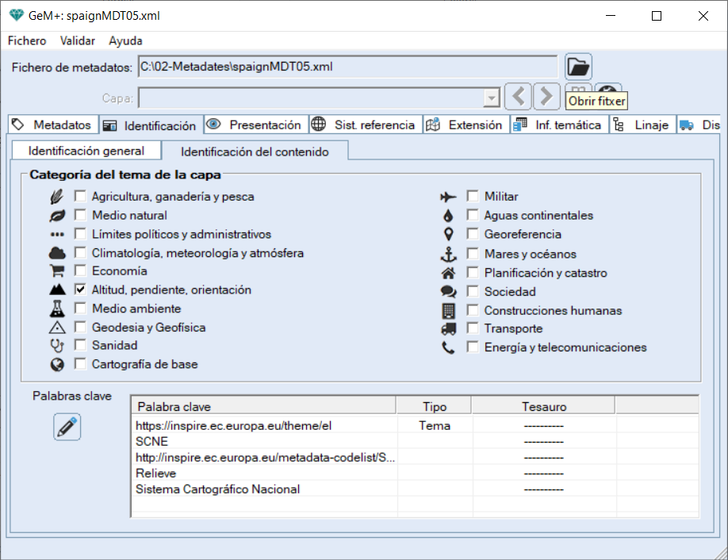Go to previous layer with left arrow
The width and height of the screenshot is (728, 560).
(x=518, y=97)
